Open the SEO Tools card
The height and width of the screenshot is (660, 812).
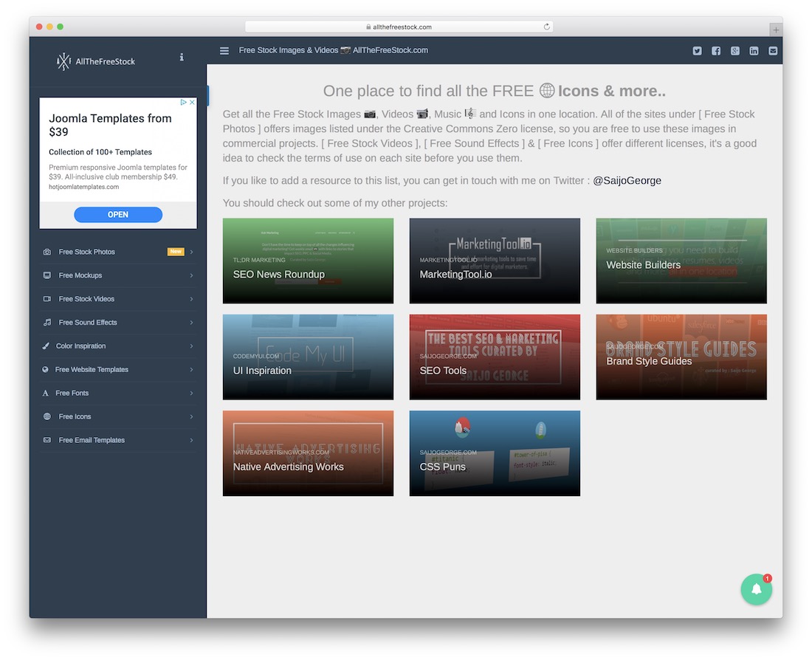click(495, 357)
